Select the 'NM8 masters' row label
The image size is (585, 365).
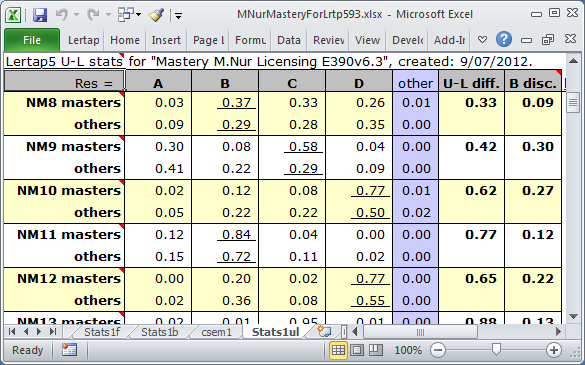[64, 103]
